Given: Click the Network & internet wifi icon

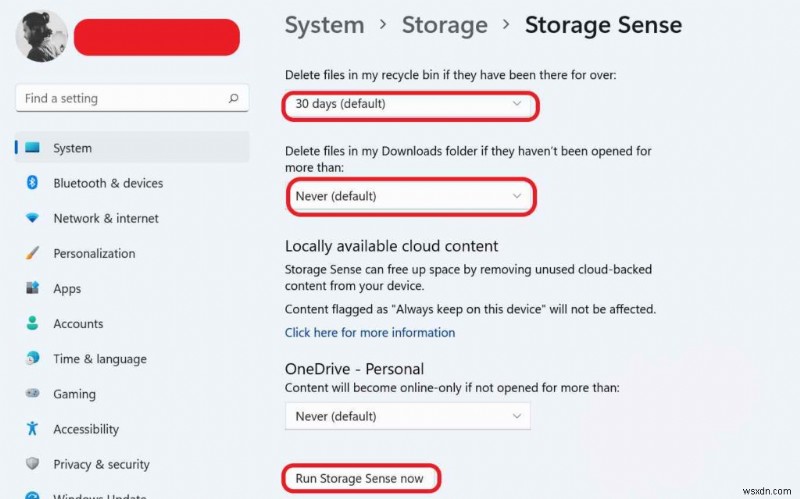Looking at the screenshot, I should tap(33, 218).
